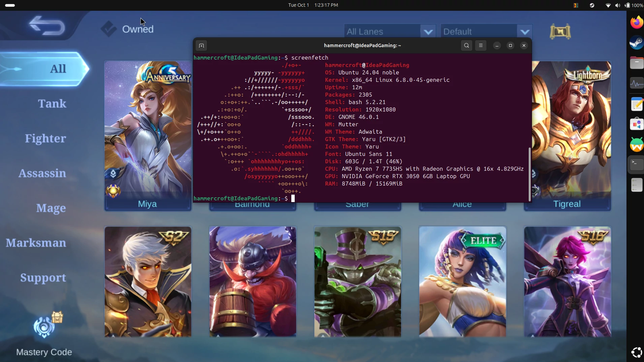Open Waydroid from the dock

(x=637, y=144)
